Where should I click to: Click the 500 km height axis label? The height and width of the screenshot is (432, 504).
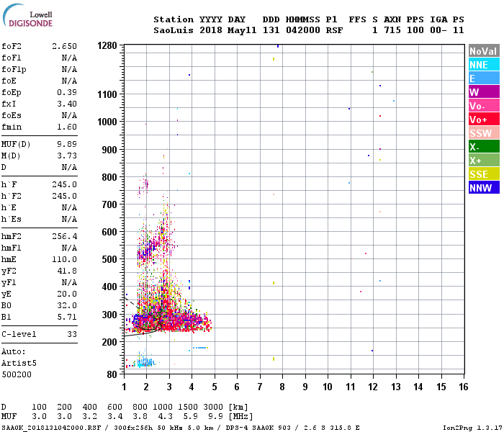click(109, 259)
